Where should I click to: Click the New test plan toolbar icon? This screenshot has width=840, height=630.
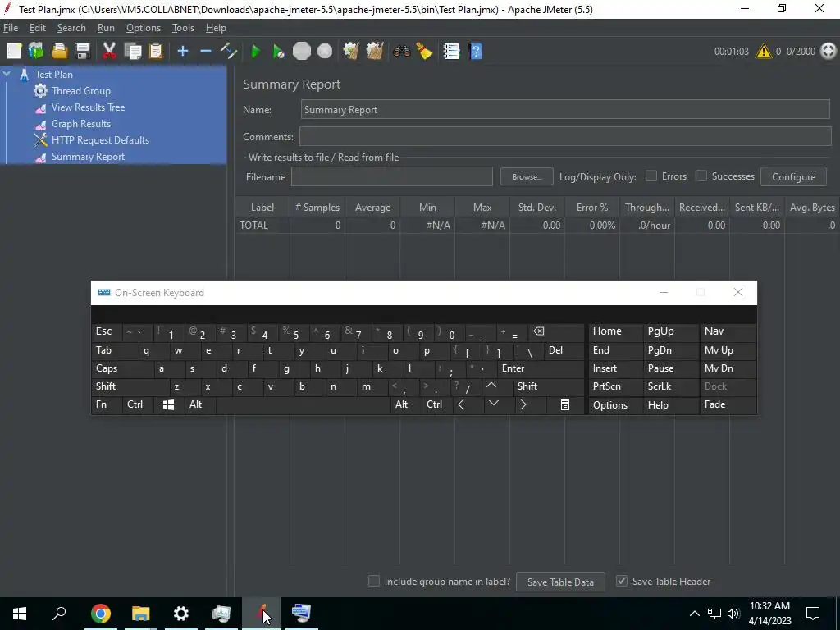[x=14, y=52]
